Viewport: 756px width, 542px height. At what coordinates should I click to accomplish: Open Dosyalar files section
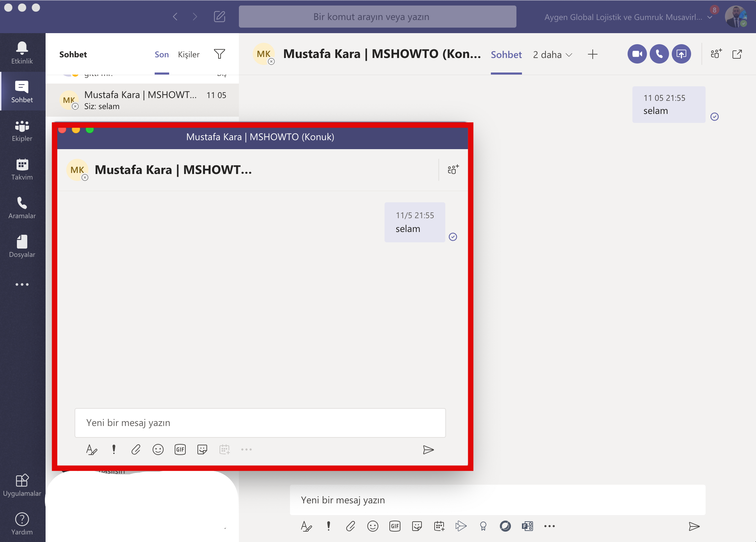22,246
